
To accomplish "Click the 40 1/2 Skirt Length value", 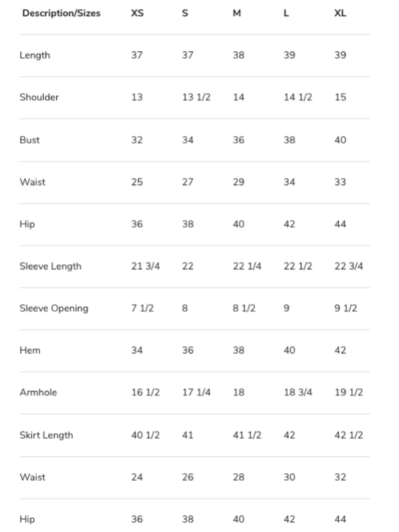I will [145, 435].
